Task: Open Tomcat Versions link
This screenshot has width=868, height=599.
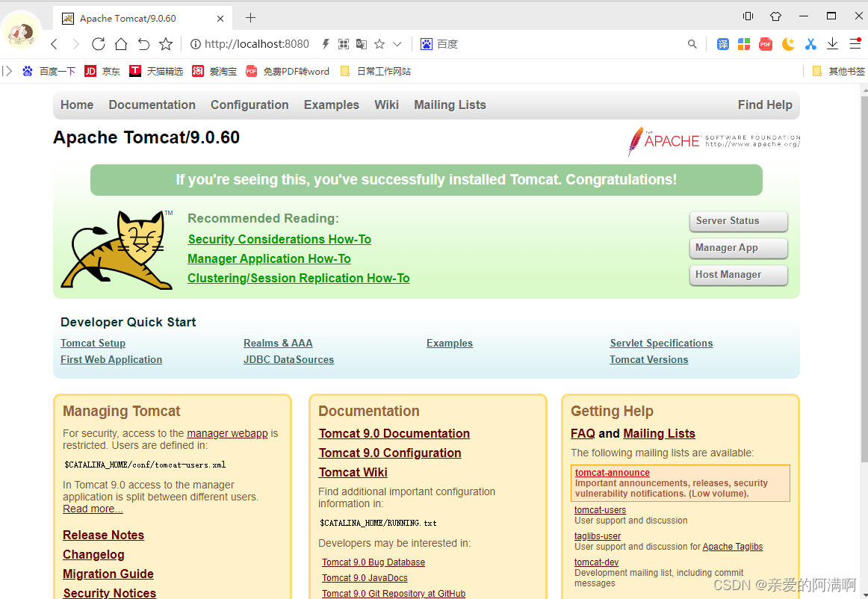Action: tap(649, 360)
